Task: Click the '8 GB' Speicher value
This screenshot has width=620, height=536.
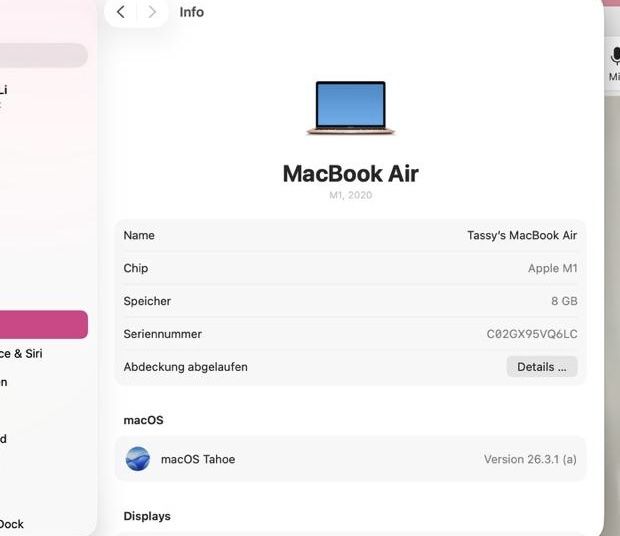Action: [x=564, y=301]
